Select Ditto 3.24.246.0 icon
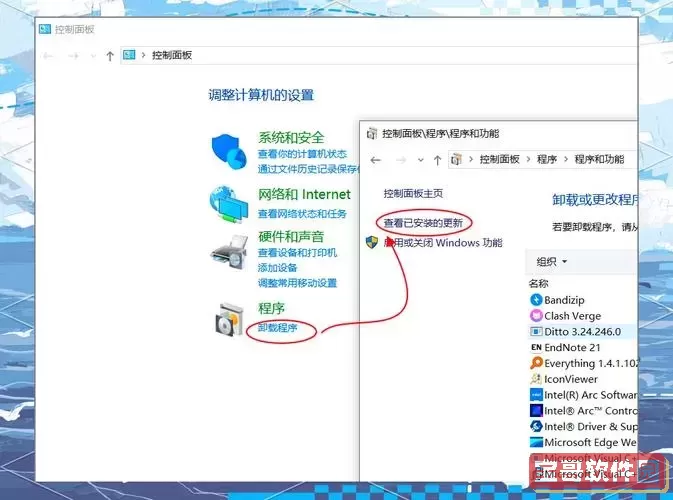The image size is (673, 500). coord(536,331)
